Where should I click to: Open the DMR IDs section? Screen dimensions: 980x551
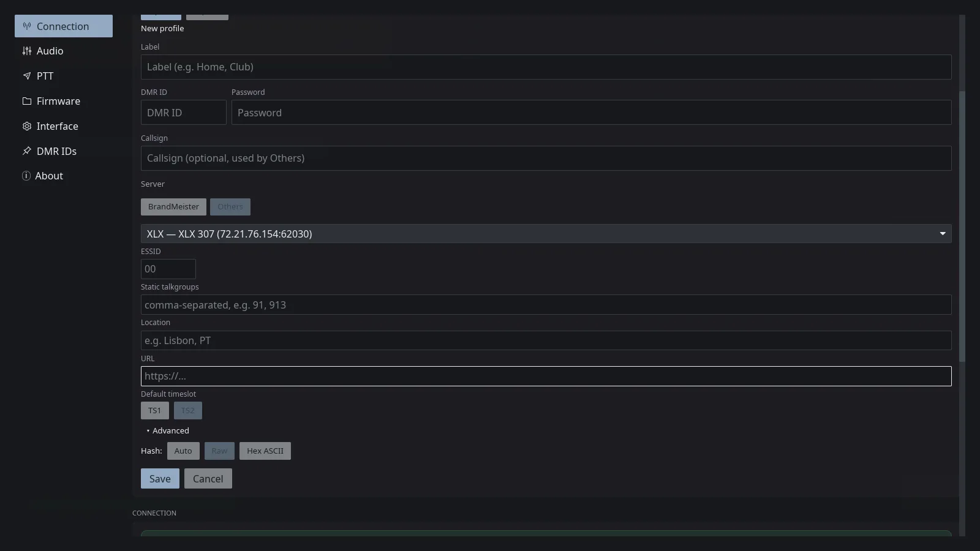tap(64, 151)
